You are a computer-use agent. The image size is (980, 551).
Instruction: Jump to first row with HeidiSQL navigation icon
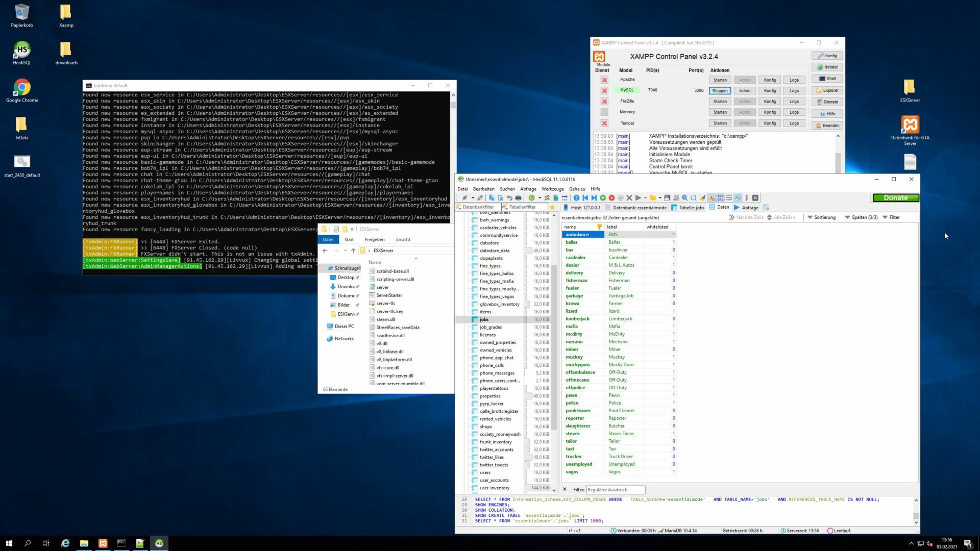point(585,198)
